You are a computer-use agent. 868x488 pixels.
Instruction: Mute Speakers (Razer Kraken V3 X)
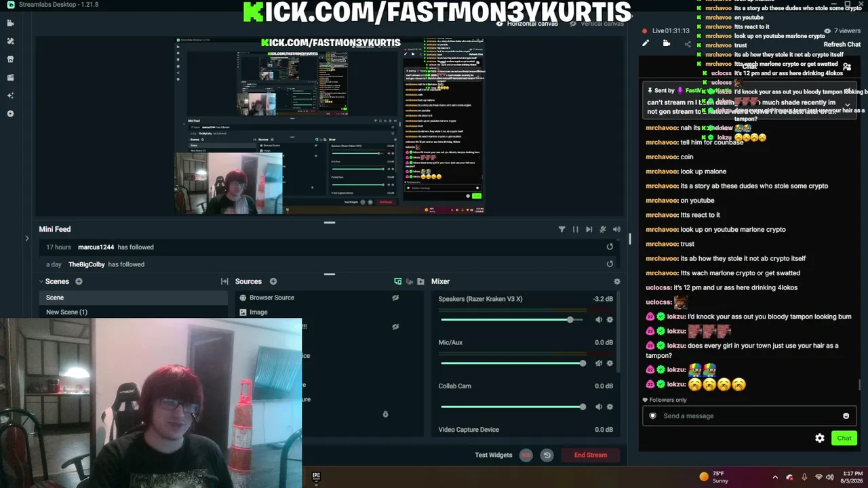599,320
